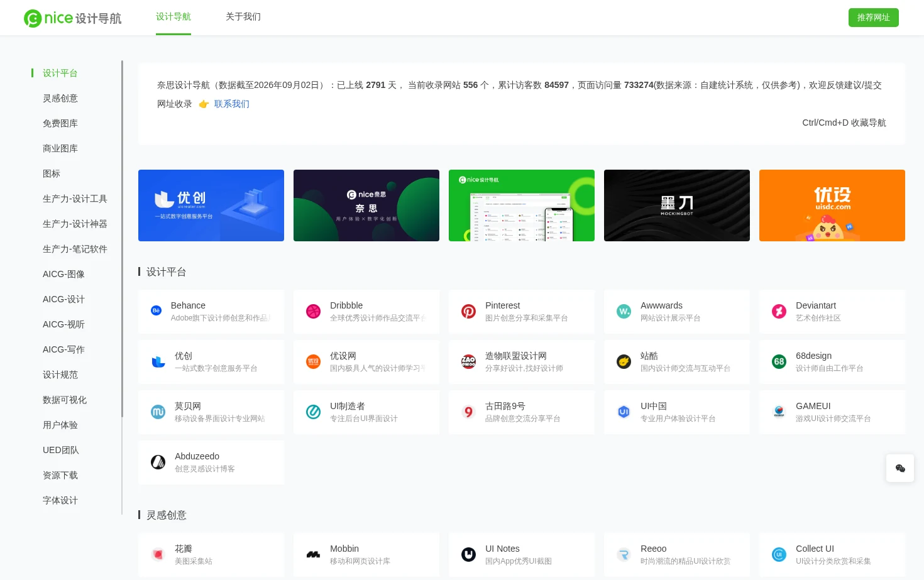Follow the 联系我们 link
Screen dimensions: 924x580
coord(232,104)
